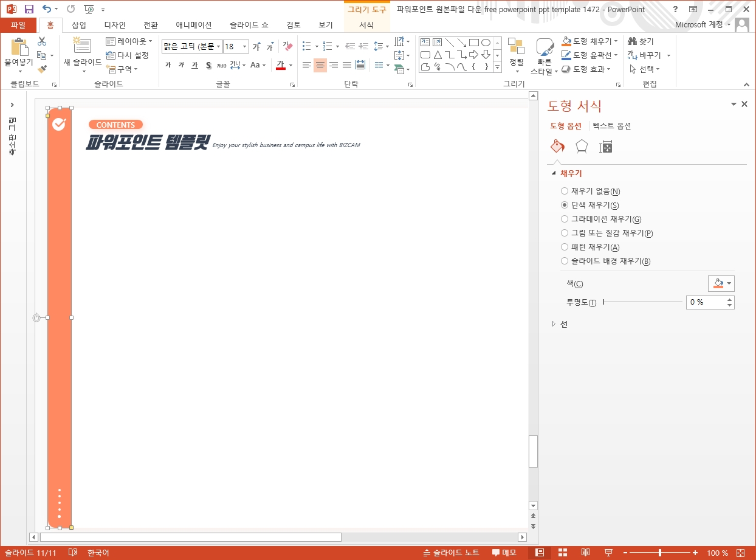This screenshot has height=560, width=756.
Task: Choose the right arrow shape in the gallery
Action: [474, 55]
